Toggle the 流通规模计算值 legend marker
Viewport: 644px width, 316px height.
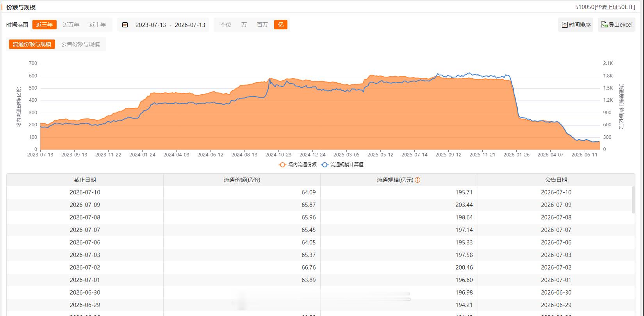click(324, 165)
